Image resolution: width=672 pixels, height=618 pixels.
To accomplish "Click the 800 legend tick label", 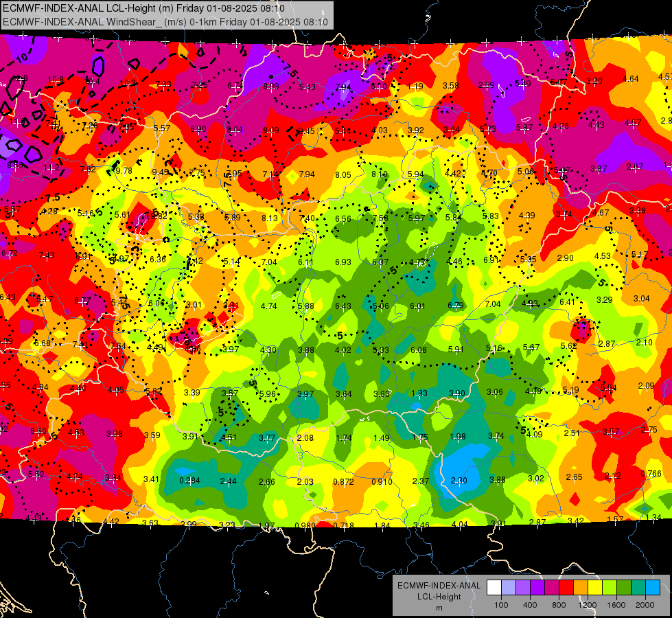I will [559, 605].
